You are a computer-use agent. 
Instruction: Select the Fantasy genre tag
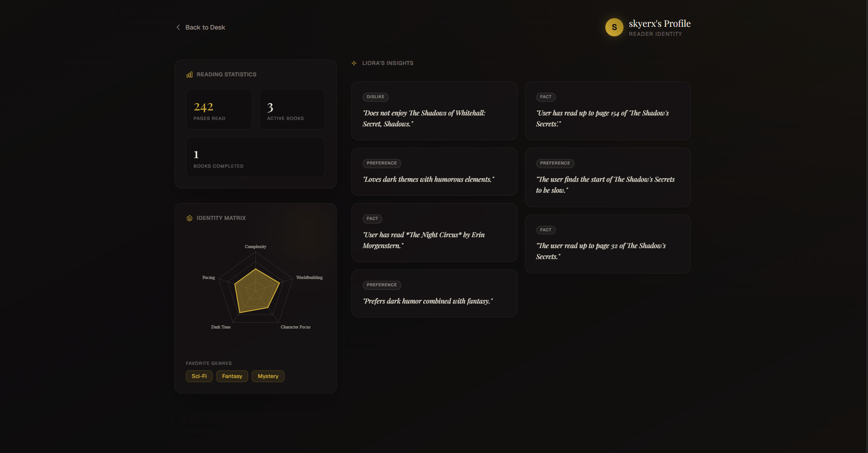point(232,376)
